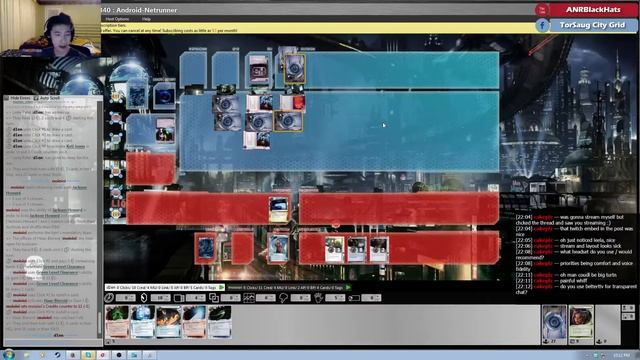
Task: Click lower small button beside pile area
Action: [x=628, y=316]
